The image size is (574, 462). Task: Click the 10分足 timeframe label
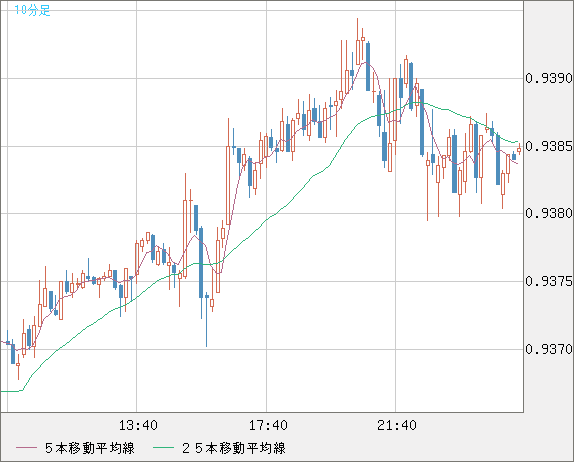tap(32, 10)
